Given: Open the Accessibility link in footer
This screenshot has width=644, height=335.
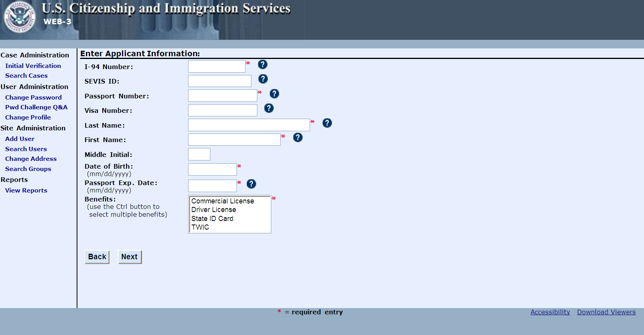Looking at the screenshot, I should pos(550,312).
